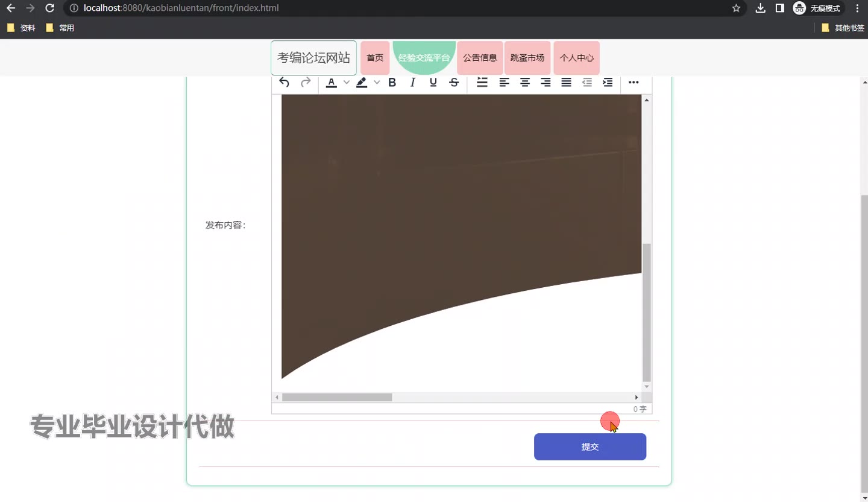Click the page's main vertical scrollbar

(x=864, y=344)
